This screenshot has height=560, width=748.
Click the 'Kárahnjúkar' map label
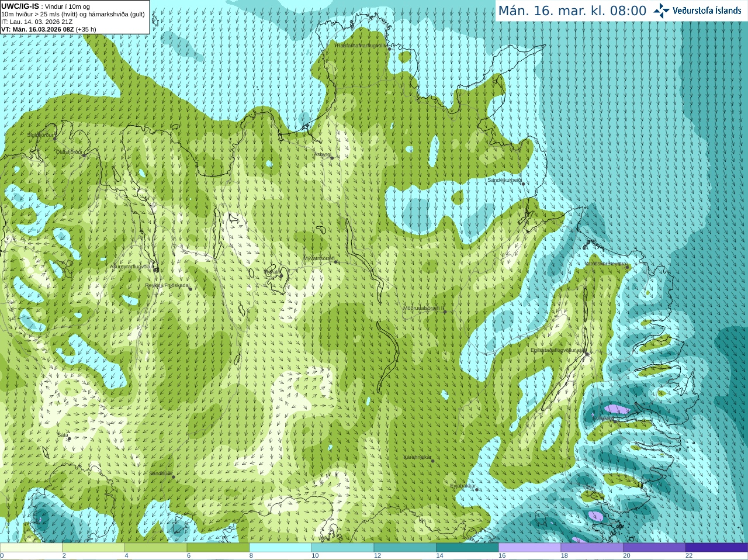pyautogui.click(x=417, y=457)
